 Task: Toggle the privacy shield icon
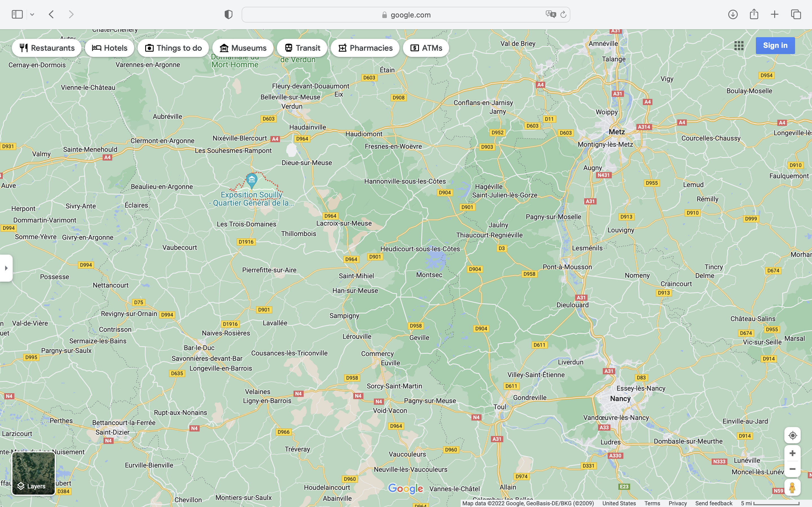[x=228, y=14]
